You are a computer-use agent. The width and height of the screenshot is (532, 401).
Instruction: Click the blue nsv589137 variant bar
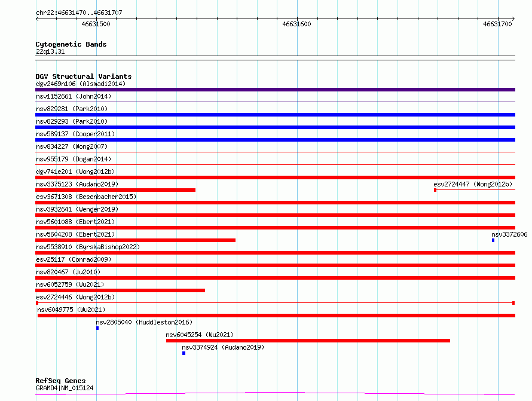point(275,140)
